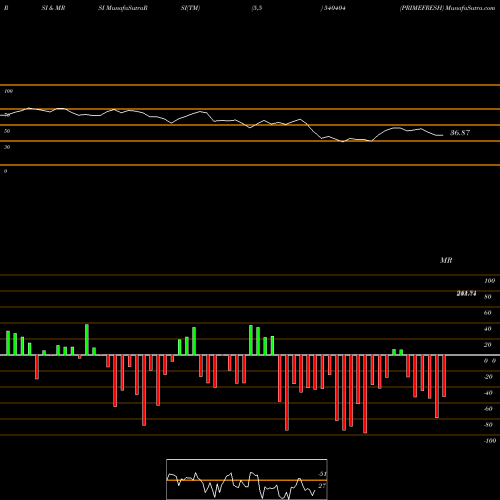Click the 80 label on MR axis
500x500 pixels.
pos(488,297)
